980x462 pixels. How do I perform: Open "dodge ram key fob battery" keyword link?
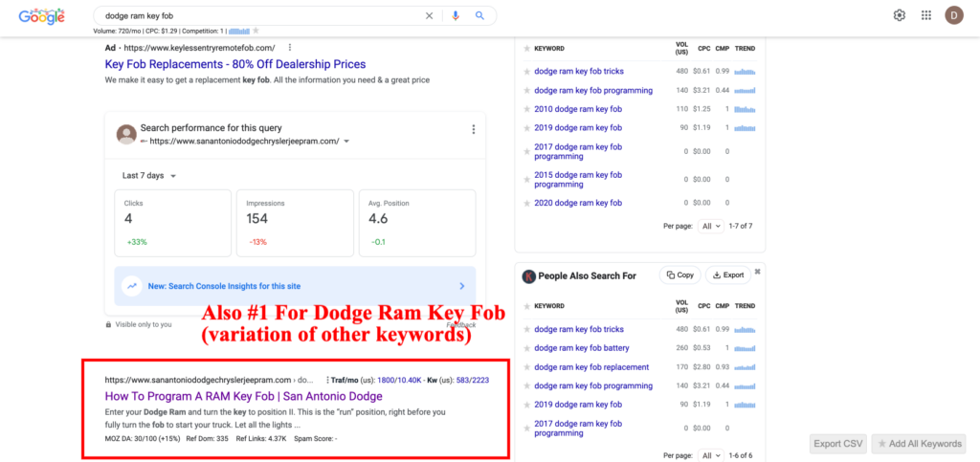click(x=582, y=348)
